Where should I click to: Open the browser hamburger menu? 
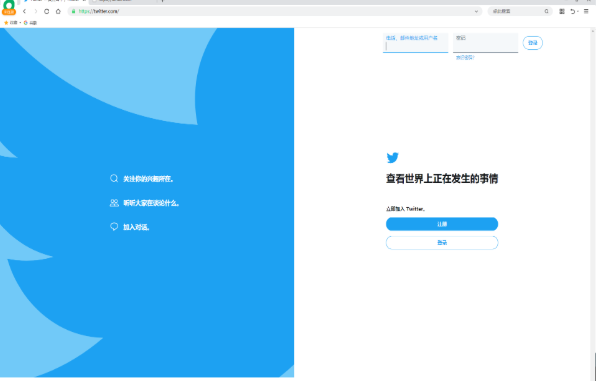click(x=586, y=11)
